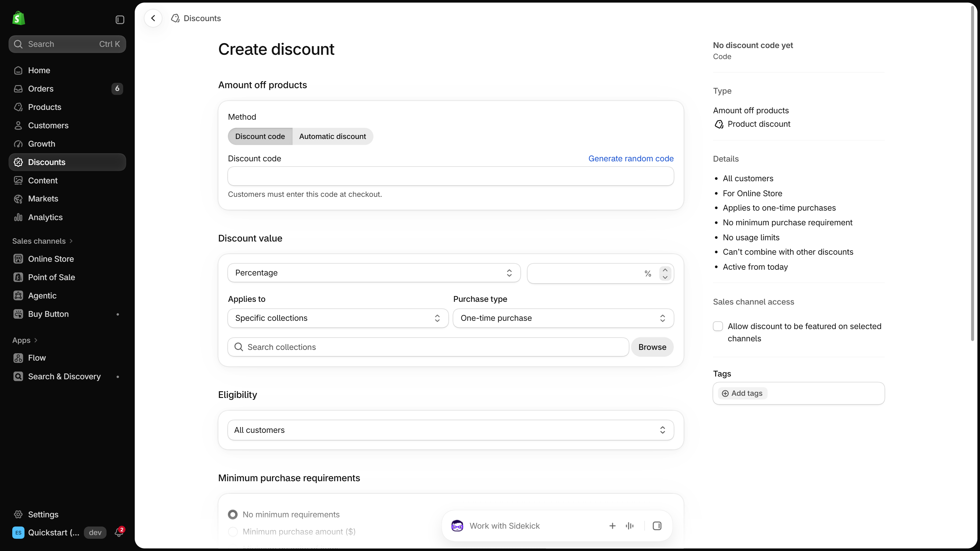
Task: Click the Discounts breadcrumb link
Action: point(202,18)
